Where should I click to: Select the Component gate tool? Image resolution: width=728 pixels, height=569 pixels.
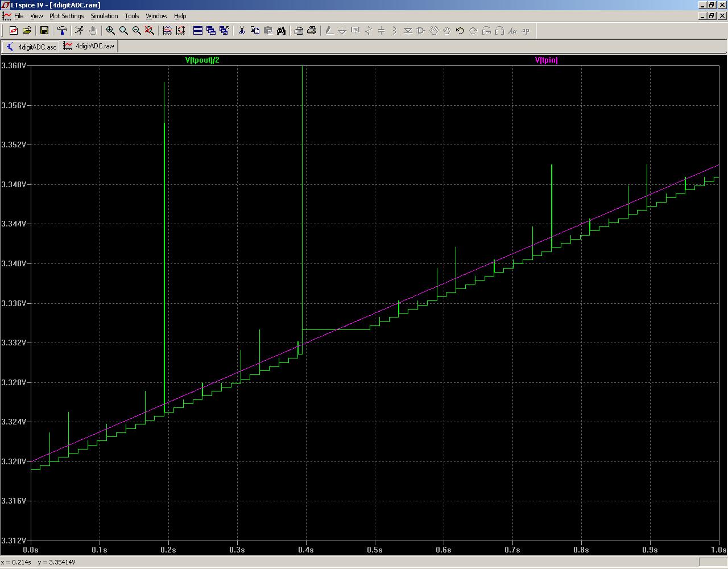tap(421, 31)
